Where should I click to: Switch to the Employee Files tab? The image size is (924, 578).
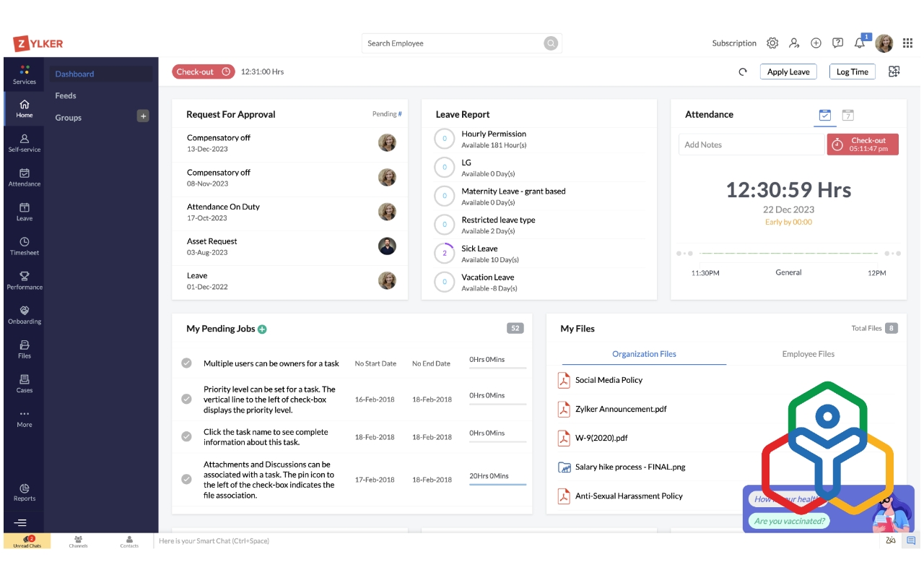coord(806,354)
